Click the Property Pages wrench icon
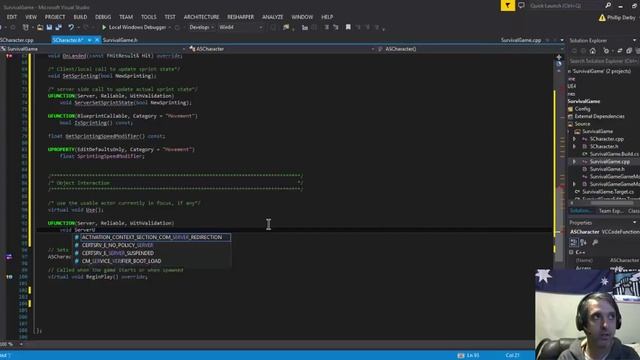The width and height of the screenshot is (640, 360). [595, 242]
